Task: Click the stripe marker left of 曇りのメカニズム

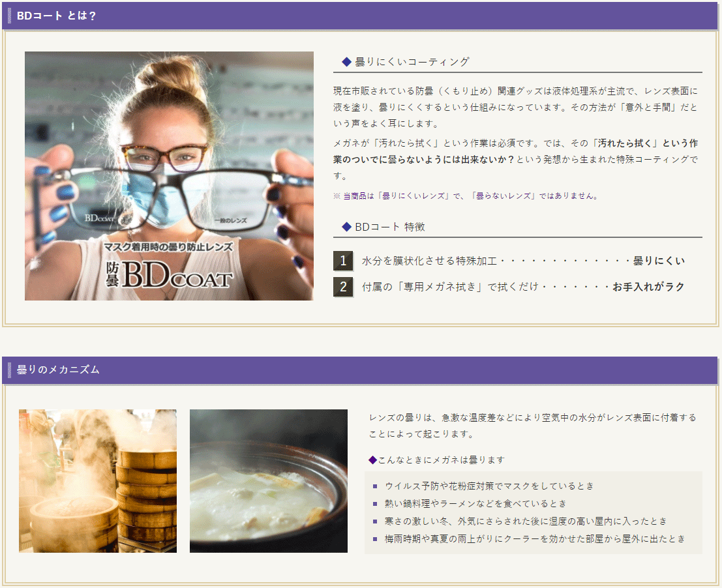Action: click(x=10, y=370)
